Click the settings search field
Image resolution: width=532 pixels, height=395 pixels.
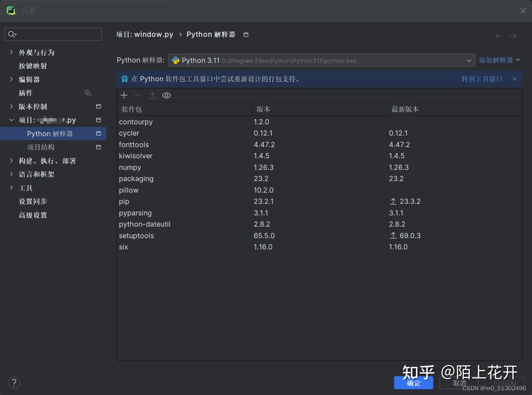[53, 34]
